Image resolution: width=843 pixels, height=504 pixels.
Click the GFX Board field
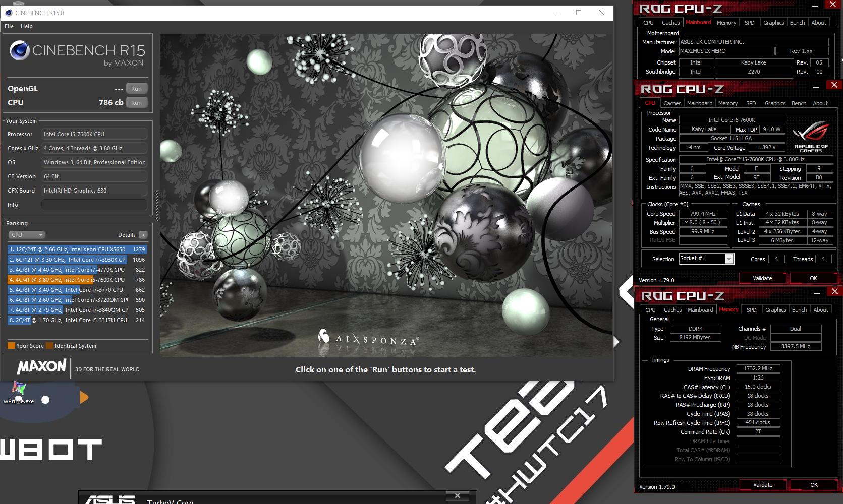click(94, 191)
